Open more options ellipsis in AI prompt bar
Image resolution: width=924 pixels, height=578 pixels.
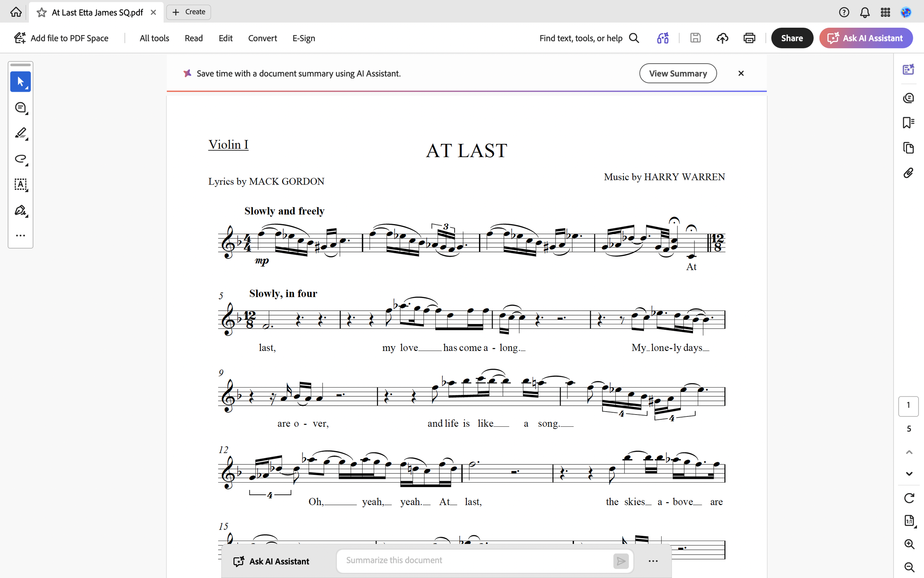653,561
